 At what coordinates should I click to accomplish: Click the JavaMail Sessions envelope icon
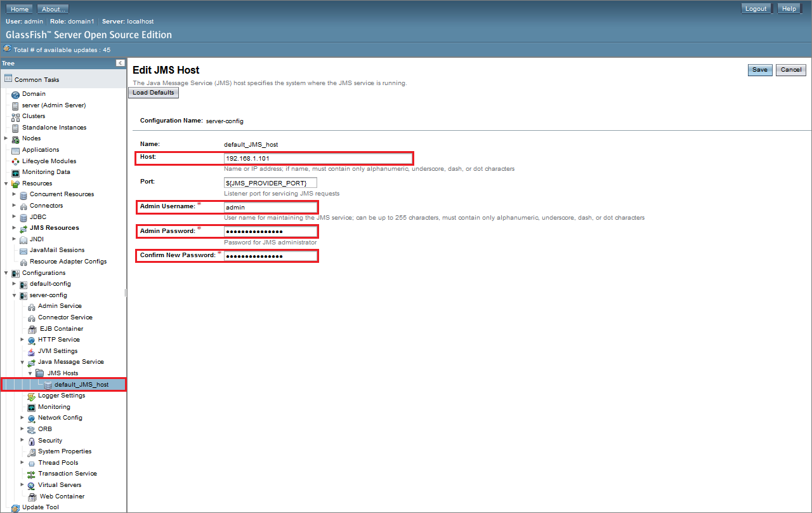tap(23, 250)
